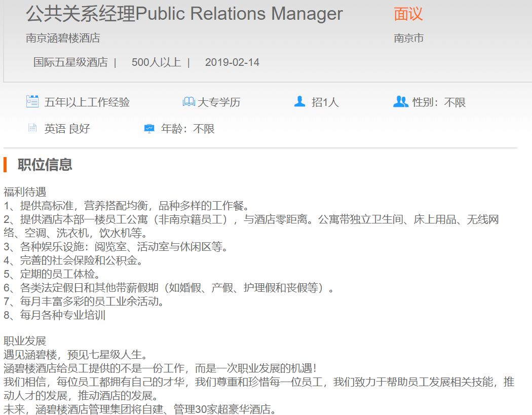
Task: Click the 职业发展 subheading
Action: tap(25, 340)
